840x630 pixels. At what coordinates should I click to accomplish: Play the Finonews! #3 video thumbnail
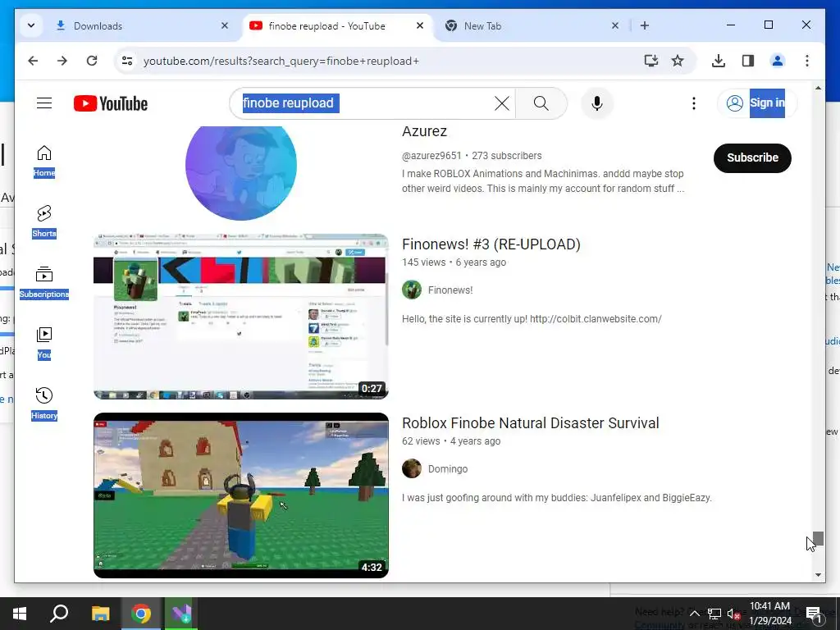[x=241, y=316]
